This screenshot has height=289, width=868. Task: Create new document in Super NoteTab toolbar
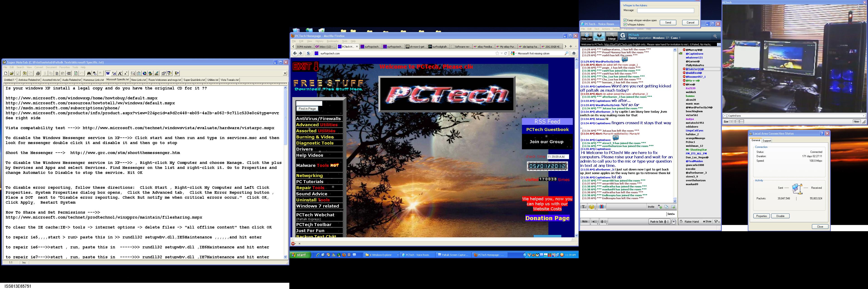tap(6, 73)
